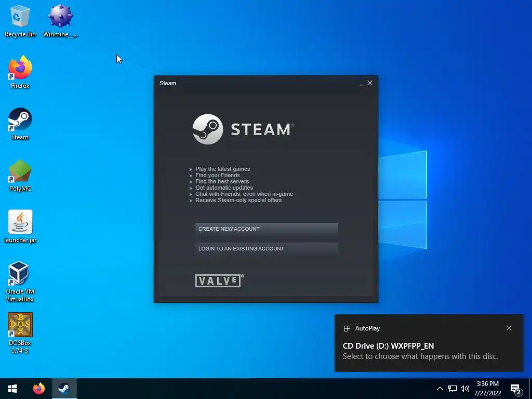Viewport: 532px width, 399px height.
Task: Click the "Find the best servers" text
Action: tap(222, 181)
